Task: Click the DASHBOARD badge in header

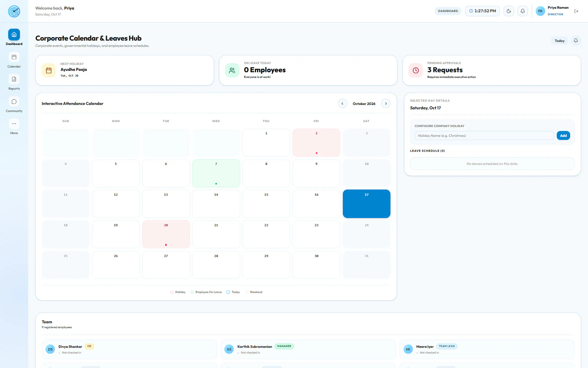Action: click(448, 11)
